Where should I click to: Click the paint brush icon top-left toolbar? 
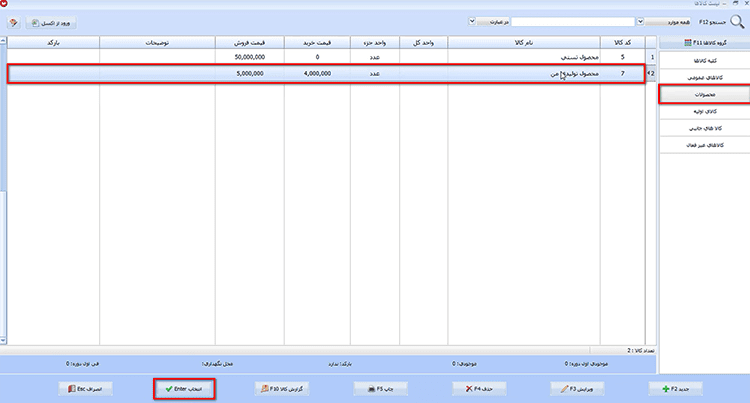[13, 22]
